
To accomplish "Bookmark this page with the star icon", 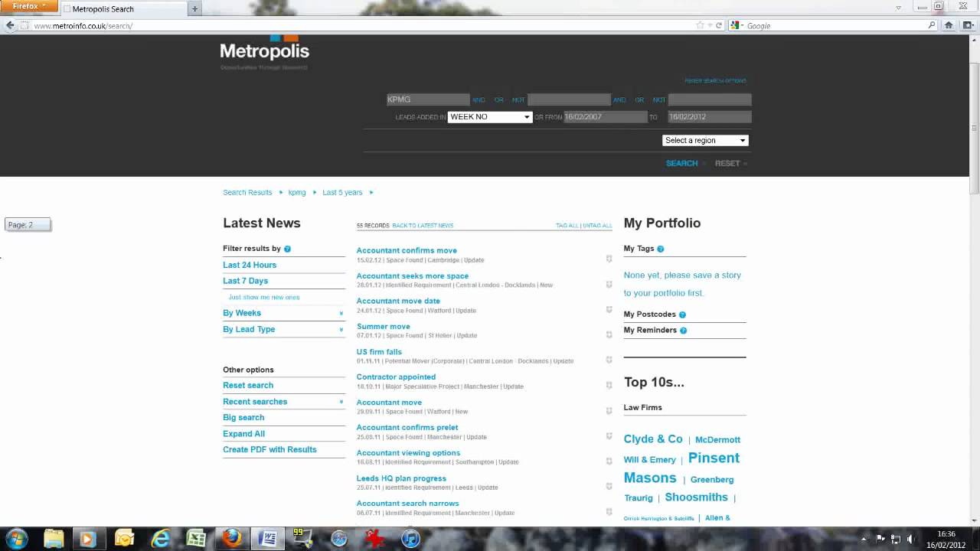I will click(700, 25).
